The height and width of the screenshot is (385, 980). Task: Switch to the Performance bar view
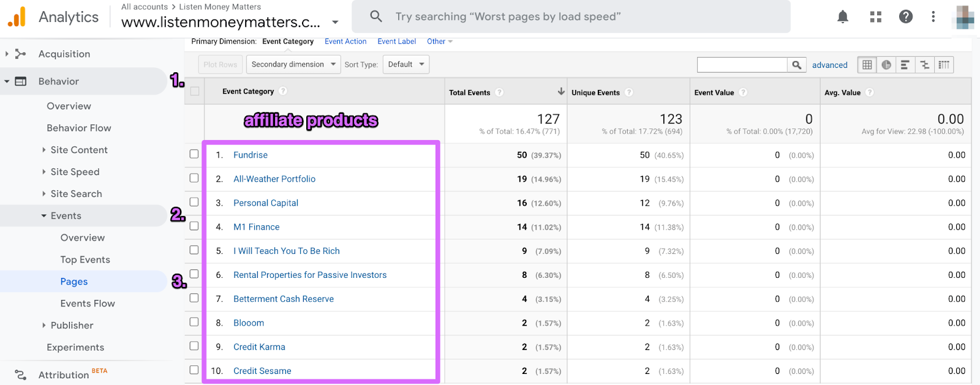tap(905, 65)
